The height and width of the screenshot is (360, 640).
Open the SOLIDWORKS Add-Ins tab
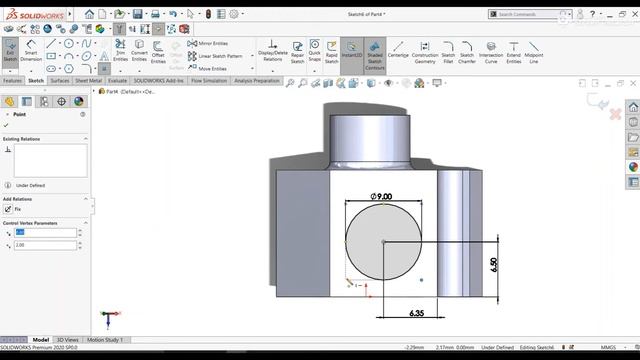click(x=159, y=81)
